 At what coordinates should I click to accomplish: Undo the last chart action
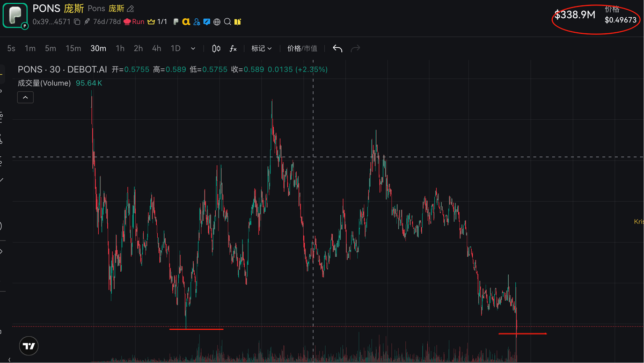338,48
